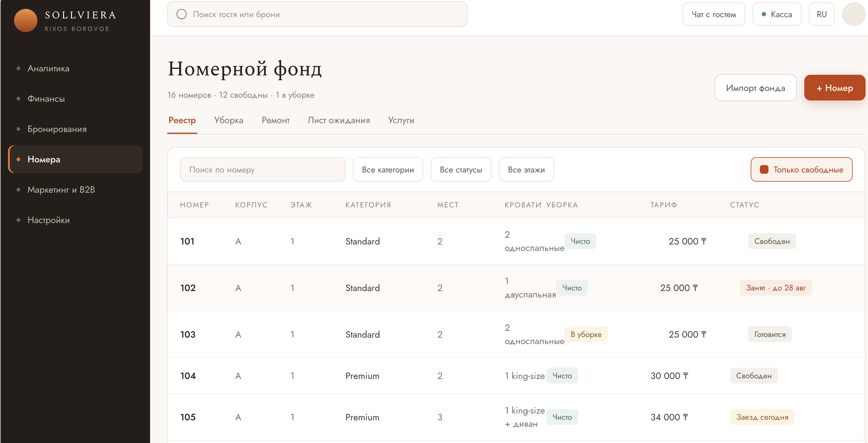Click Чисто badge for room 105
Viewport: 868px width, 443px height.
[x=562, y=417]
